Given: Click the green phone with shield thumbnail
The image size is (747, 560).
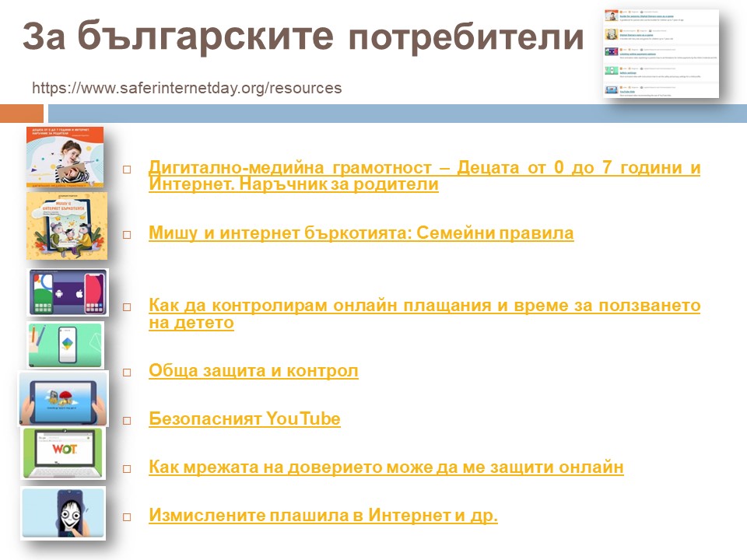Looking at the screenshot, I should coord(65,345).
